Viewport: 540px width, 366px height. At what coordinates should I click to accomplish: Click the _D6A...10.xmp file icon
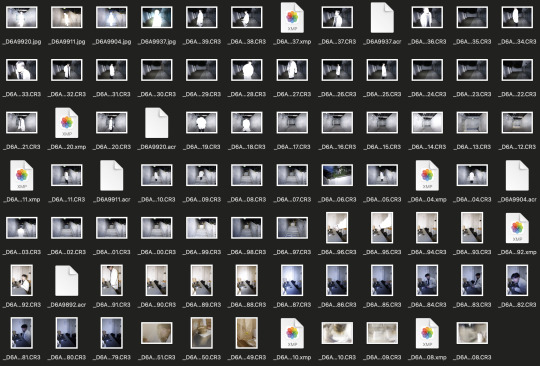click(292, 333)
